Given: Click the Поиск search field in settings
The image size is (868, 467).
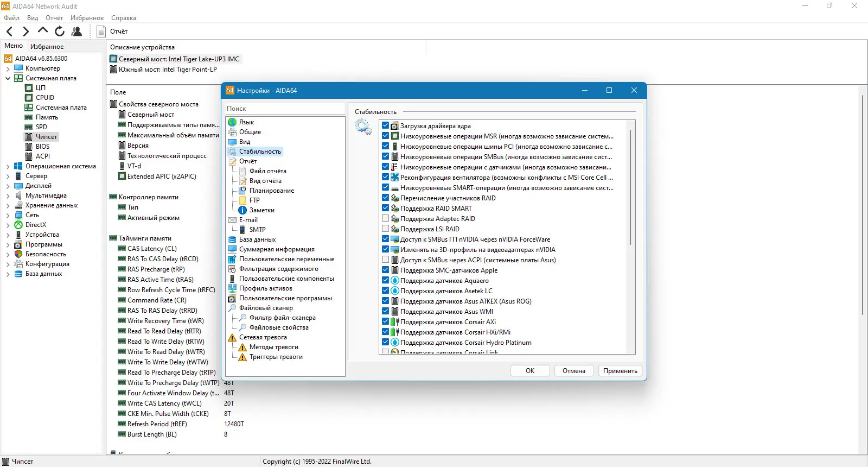Looking at the screenshot, I should [x=285, y=109].
